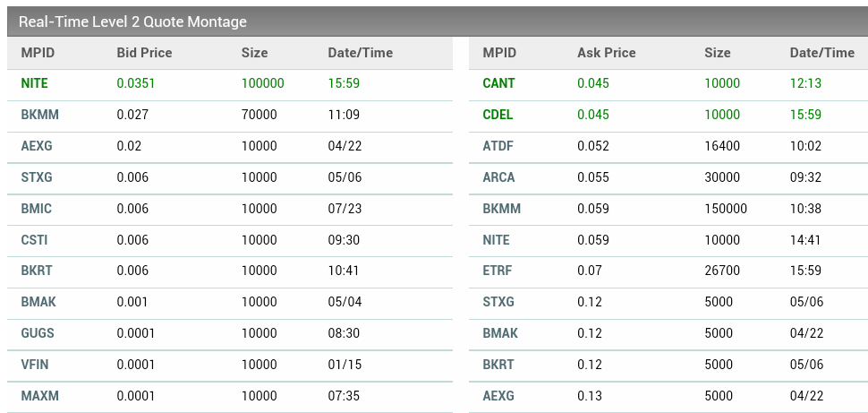Select the 0.027 bid price cell

pyautogui.click(x=132, y=115)
